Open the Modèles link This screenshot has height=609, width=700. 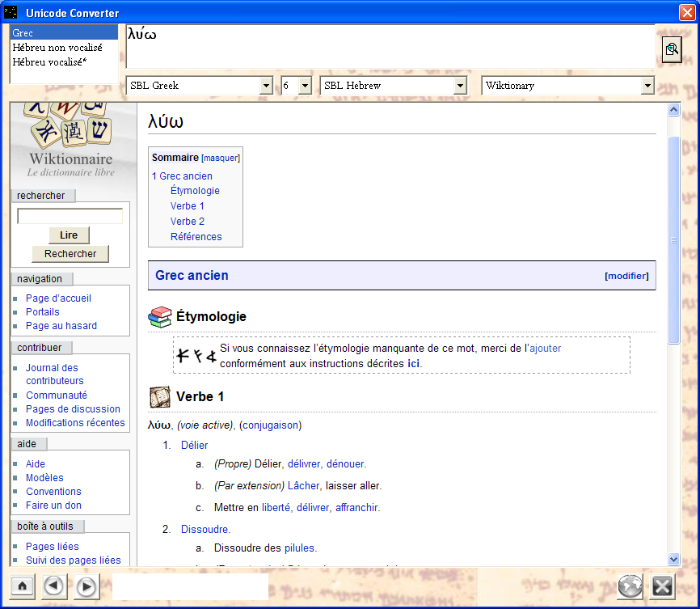tap(44, 478)
